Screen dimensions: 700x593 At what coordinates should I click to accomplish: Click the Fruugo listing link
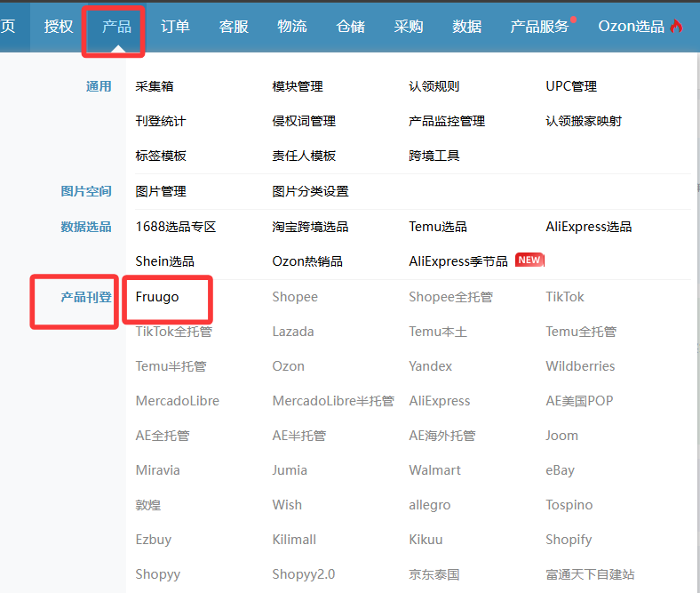tap(157, 297)
